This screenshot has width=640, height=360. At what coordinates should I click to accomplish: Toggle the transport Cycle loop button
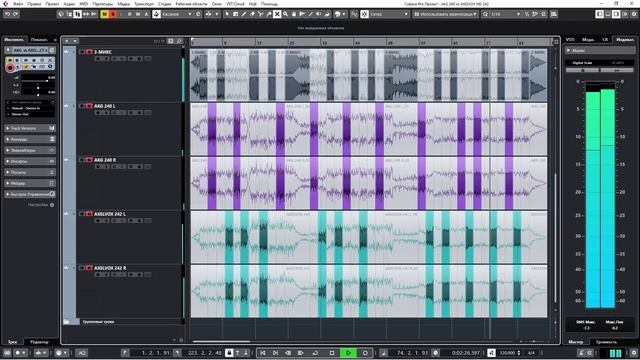pyautogui.click(x=315, y=353)
